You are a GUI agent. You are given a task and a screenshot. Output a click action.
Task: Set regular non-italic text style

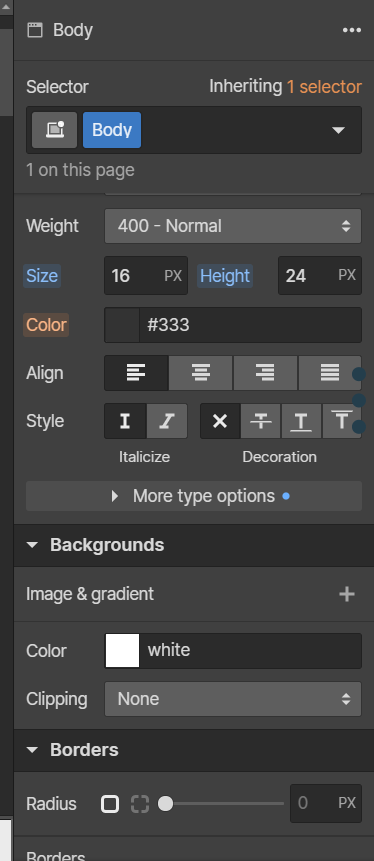point(125,421)
